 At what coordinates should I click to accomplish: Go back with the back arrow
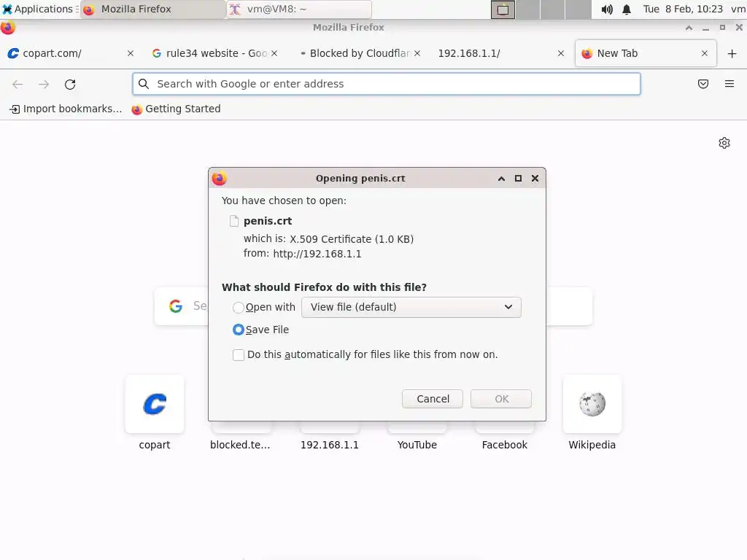click(18, 85)
